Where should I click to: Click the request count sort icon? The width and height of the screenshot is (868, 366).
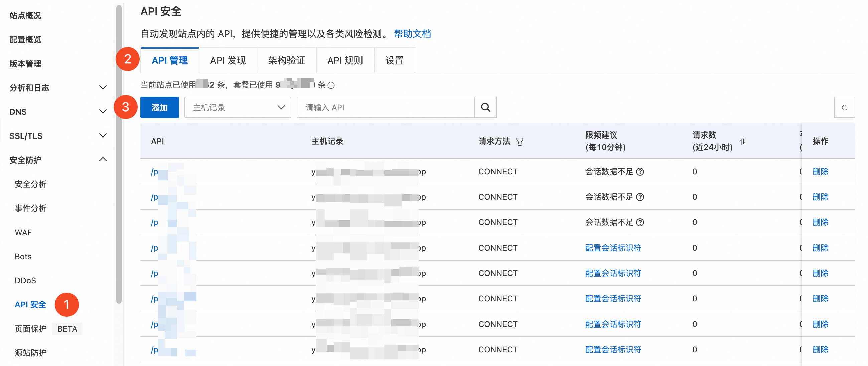742,141
